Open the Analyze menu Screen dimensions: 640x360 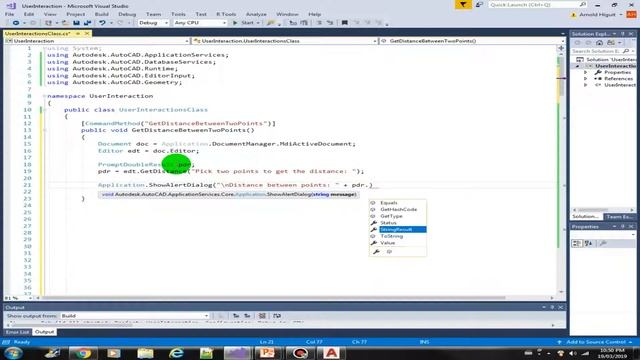(256, 14)
